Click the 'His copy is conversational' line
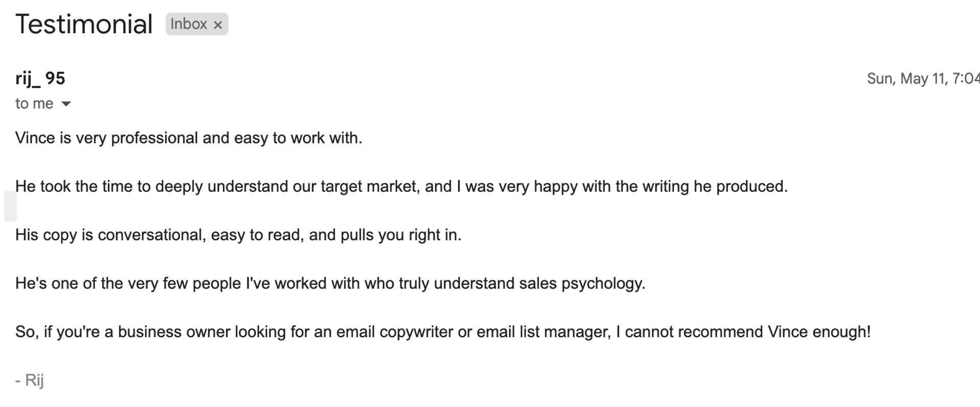The height and width of the screenshot is (407, 980). [238, 235]
